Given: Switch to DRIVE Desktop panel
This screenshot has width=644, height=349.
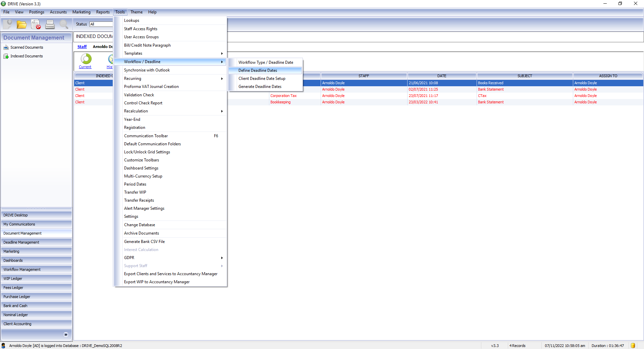Looking at the screenshot, I should 36,215.
